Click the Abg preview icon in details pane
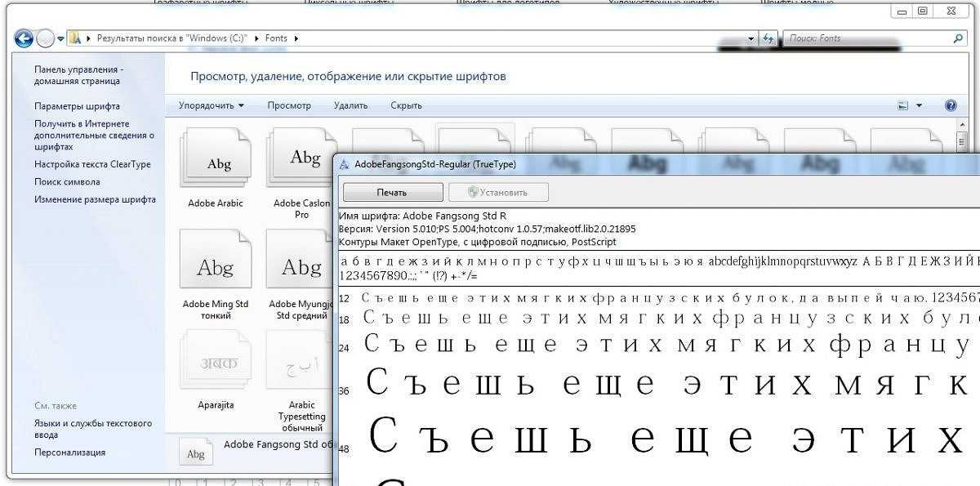 coord(195,453)
